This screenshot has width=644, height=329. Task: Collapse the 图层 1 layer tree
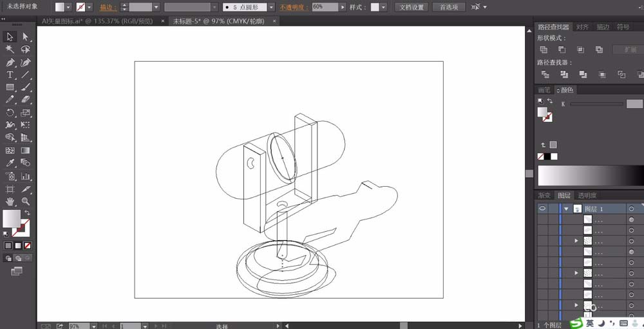click(x=566, y=209)
